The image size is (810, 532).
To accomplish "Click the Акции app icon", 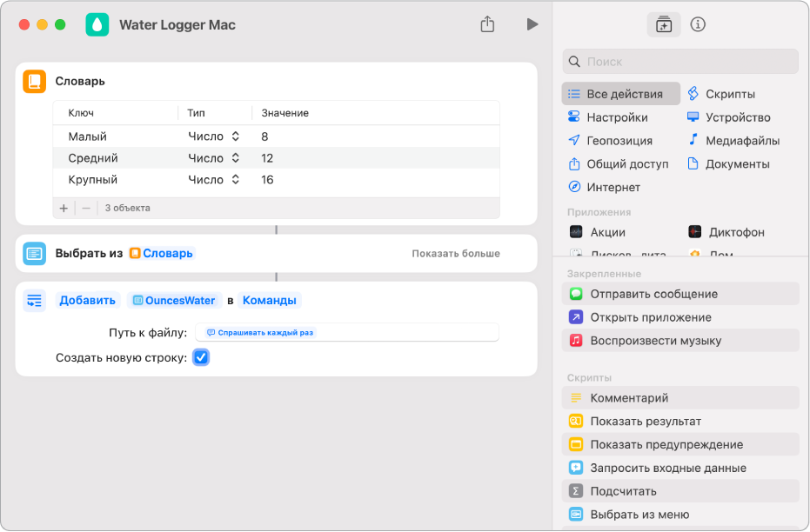I will coord(576,232).
